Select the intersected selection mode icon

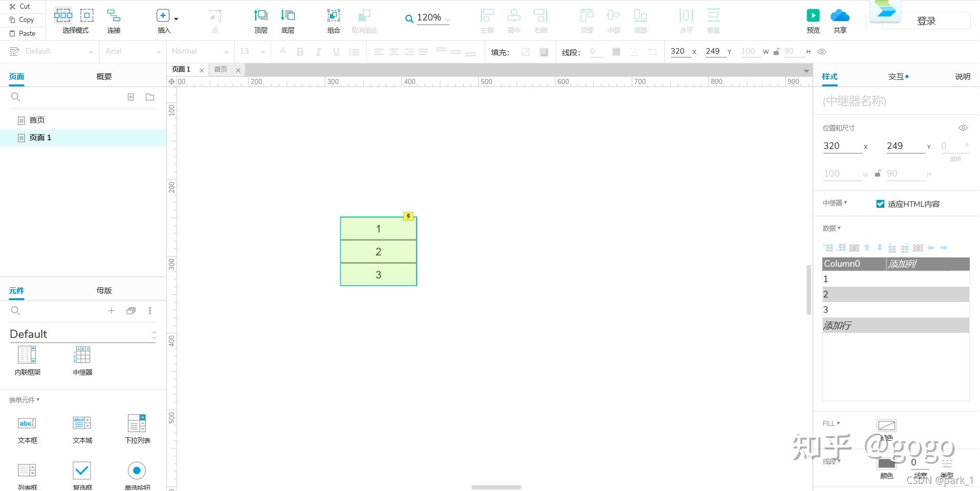pyautogui.click(x=63, y=15)
